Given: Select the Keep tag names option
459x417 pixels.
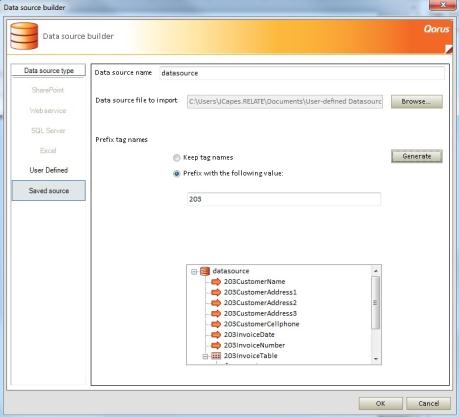Looking at the screenshot, I should pos(177,158).
